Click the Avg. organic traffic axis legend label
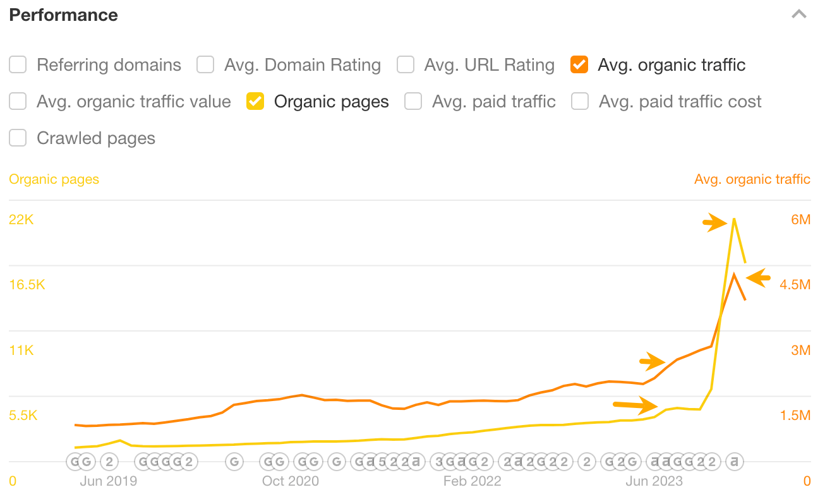The image size is (825, 504). pyautogui.click(x=752, y=179)
